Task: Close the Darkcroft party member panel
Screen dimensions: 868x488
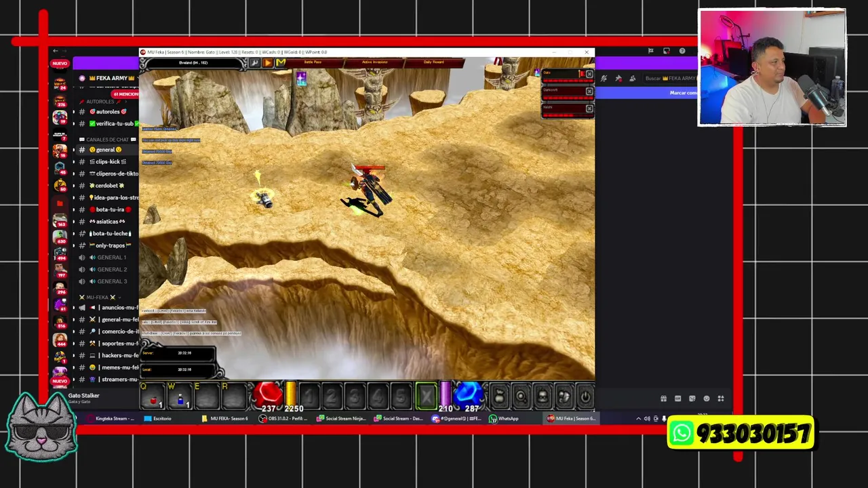Action: click(x=589, y=91)
